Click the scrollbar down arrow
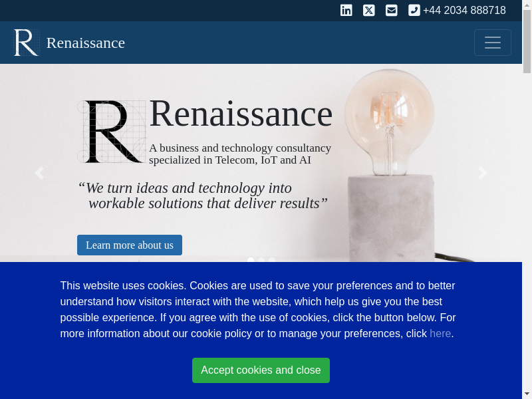 [x=527, y=394]
